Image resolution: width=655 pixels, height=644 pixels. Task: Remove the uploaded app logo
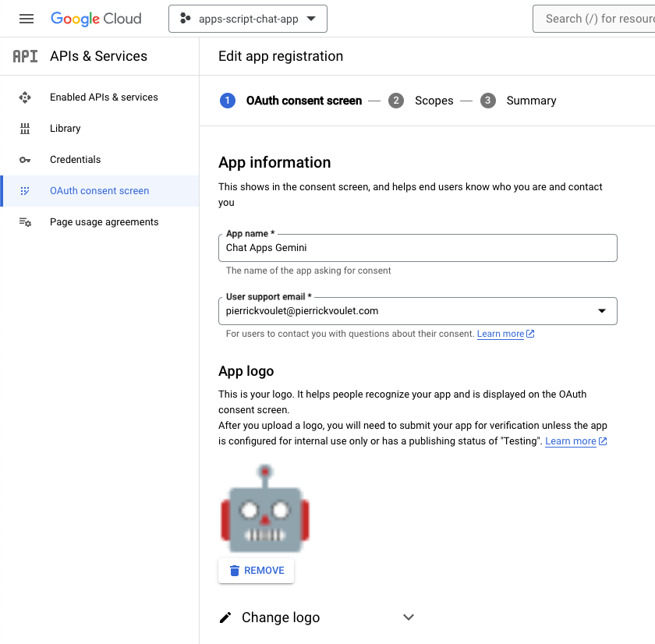pyautogui.click(x=256, y=570)
